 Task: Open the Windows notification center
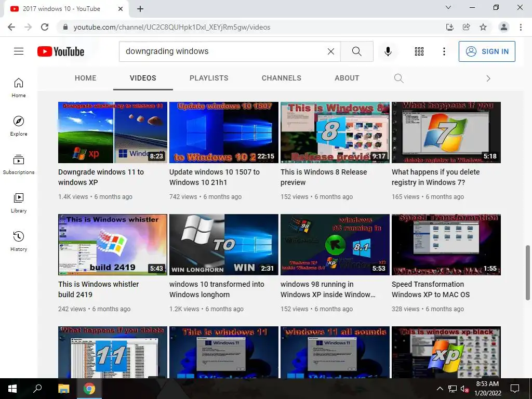pyautogui.click(x=515, y=389)
